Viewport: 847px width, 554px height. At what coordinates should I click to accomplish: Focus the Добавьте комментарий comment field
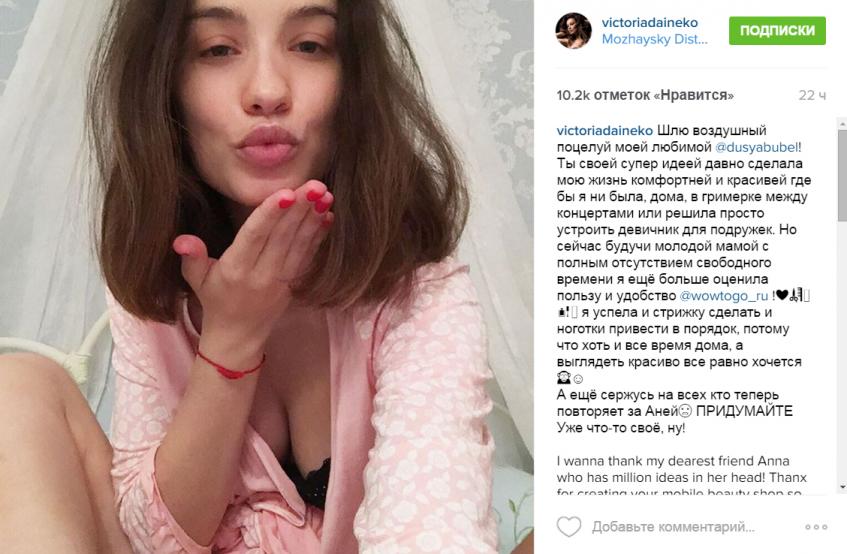(x=673, y=526)
